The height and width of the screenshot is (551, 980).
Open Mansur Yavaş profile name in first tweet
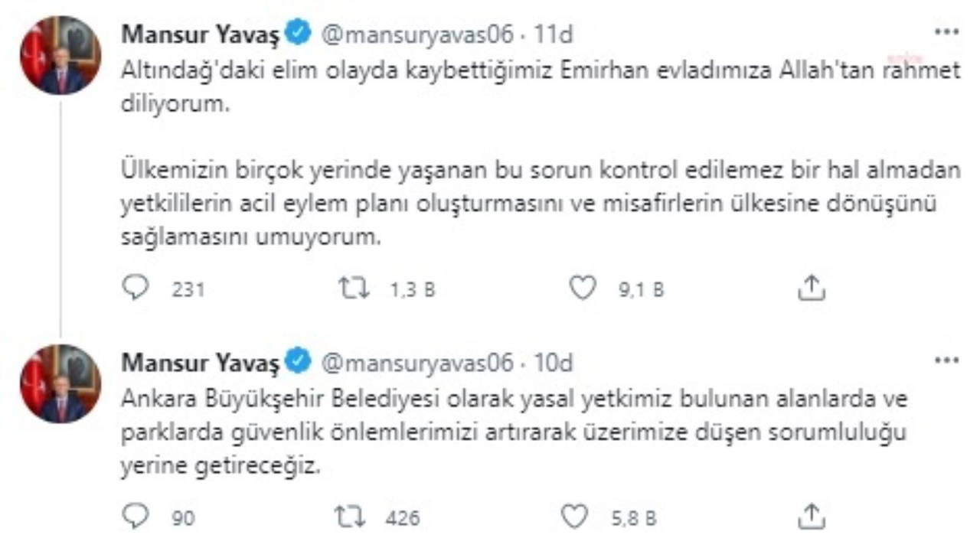point(200,34)
